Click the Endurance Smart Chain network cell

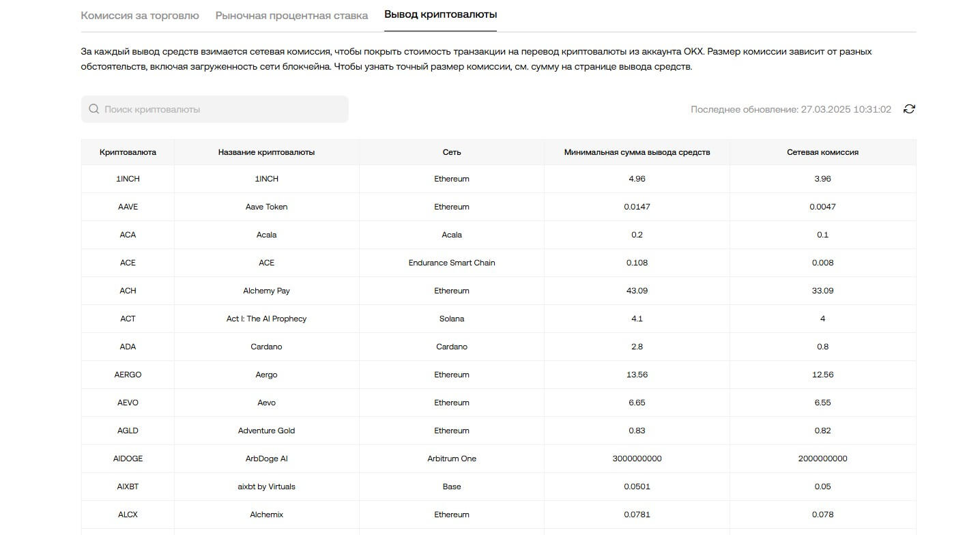tap(452, 263)
